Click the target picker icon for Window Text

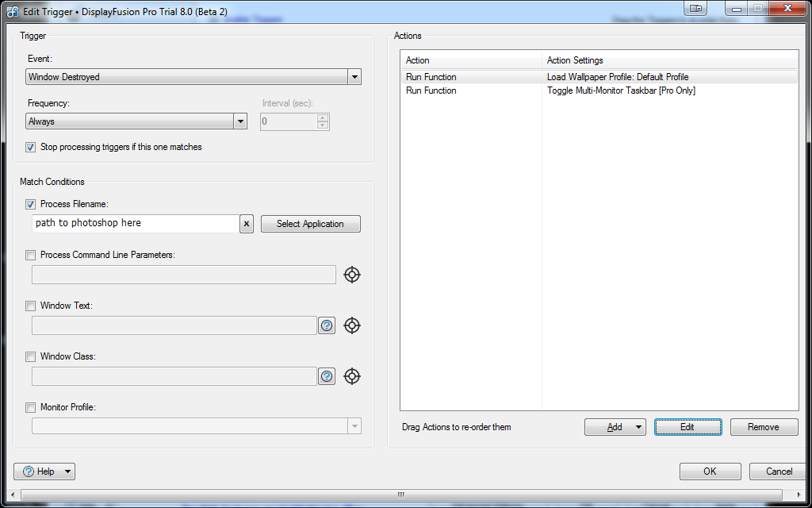click(352, 325)
